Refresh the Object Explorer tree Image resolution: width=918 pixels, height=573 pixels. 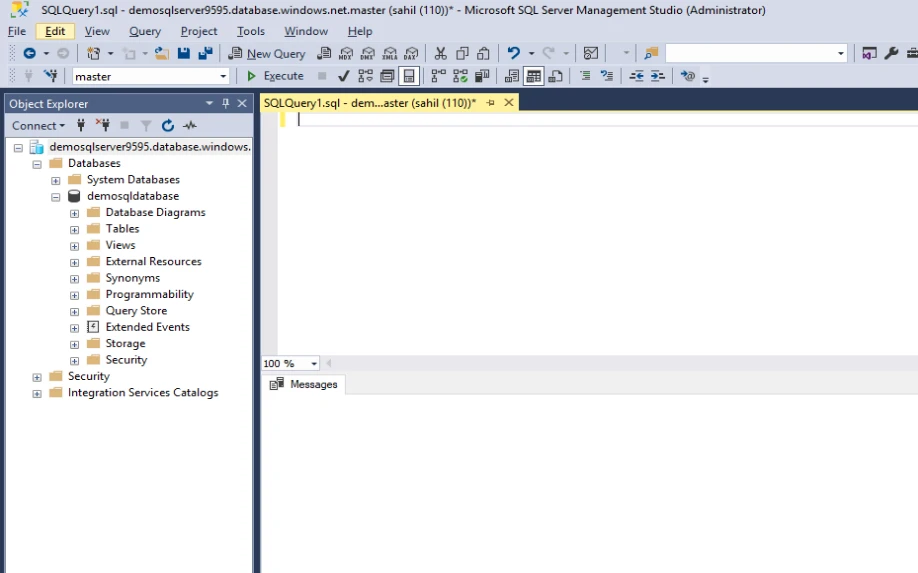[168, 125]
